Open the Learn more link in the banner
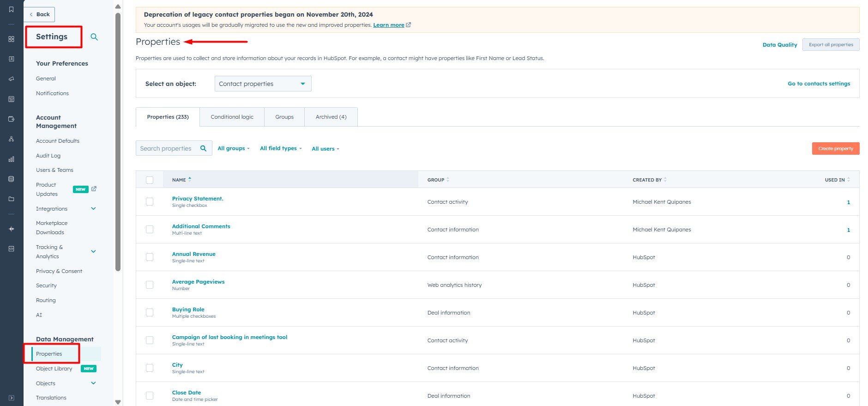This screenshot has width=868, height=406. [388, 25]
